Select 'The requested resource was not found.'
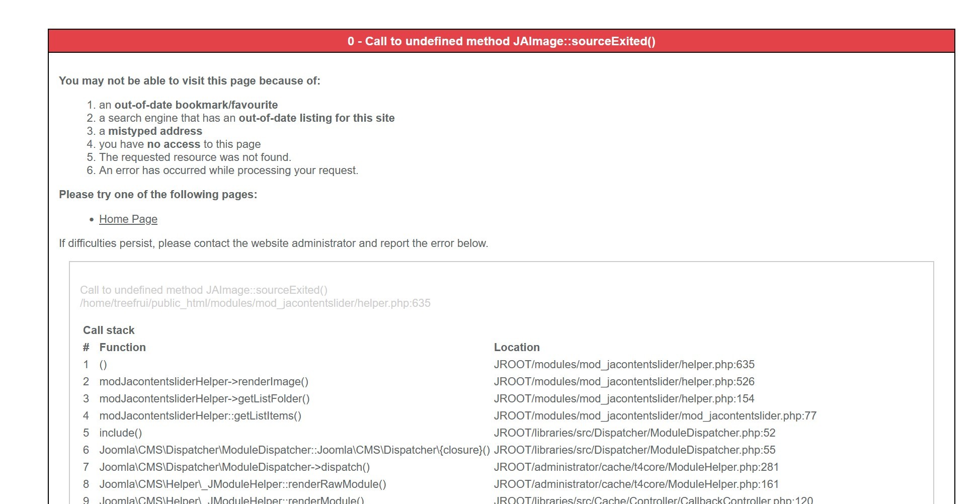Screen dimensions: 980x504 click(x=195, y=157)
